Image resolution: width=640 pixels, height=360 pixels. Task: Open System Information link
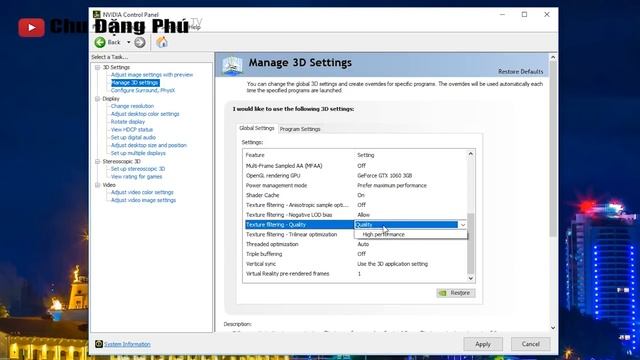127,344
